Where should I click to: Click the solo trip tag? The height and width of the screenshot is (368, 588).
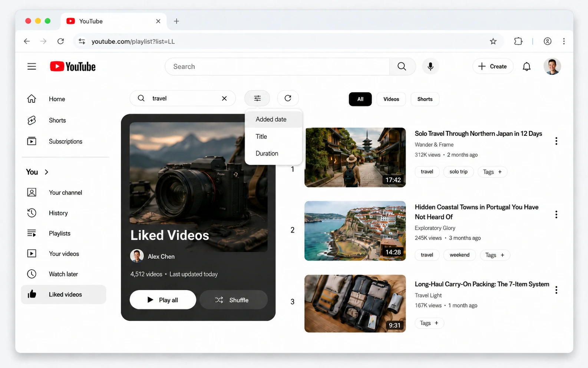[x=459, y=172]
